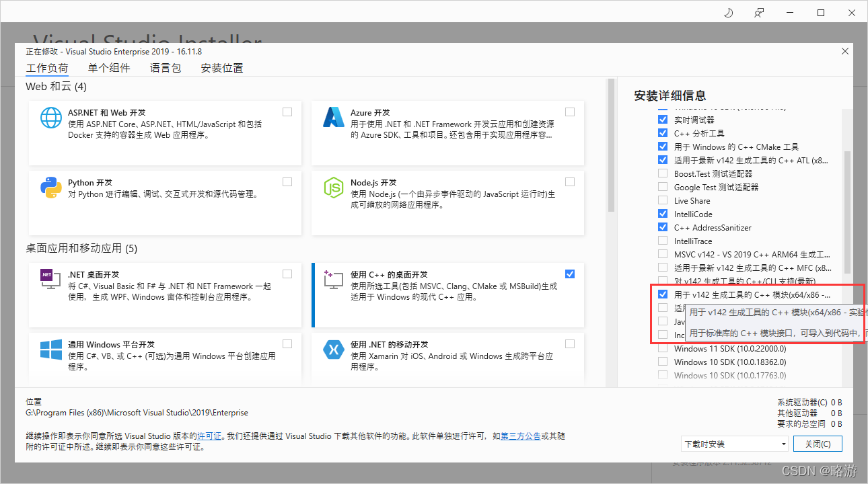
Task: Switch to the Individual components tab
Action: (x=109, y=68)
